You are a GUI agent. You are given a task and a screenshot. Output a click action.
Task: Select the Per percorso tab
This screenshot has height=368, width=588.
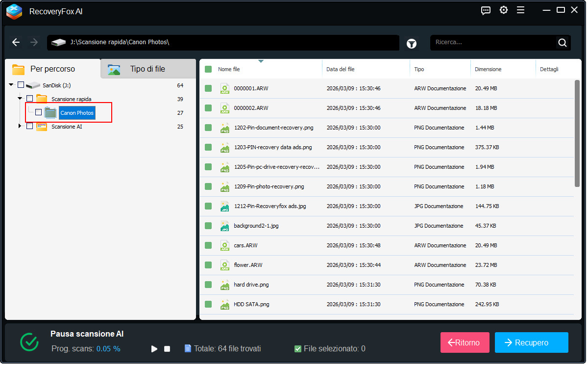tap(52, 69)
